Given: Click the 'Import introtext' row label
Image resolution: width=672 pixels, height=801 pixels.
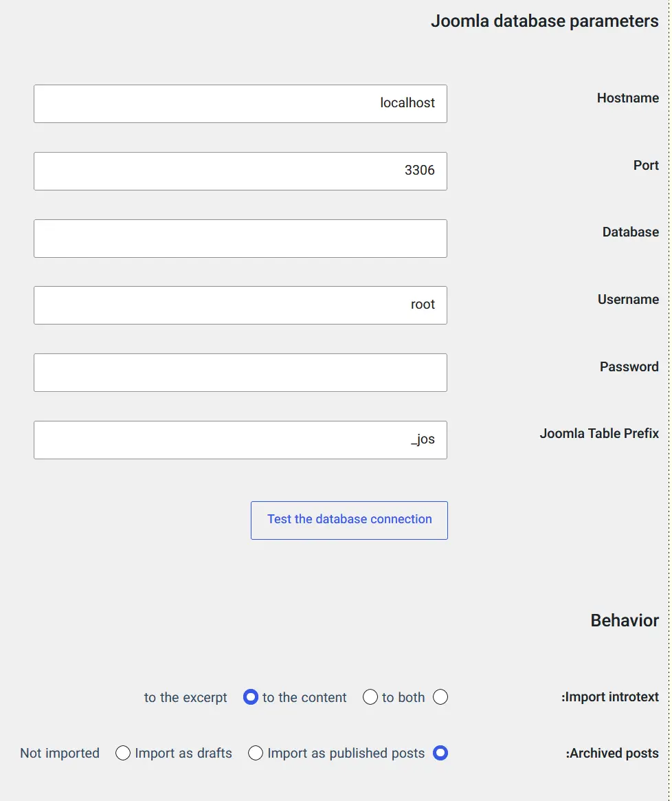Looking at the screenshot, I should pyautogui.click(x=609, y=696).
